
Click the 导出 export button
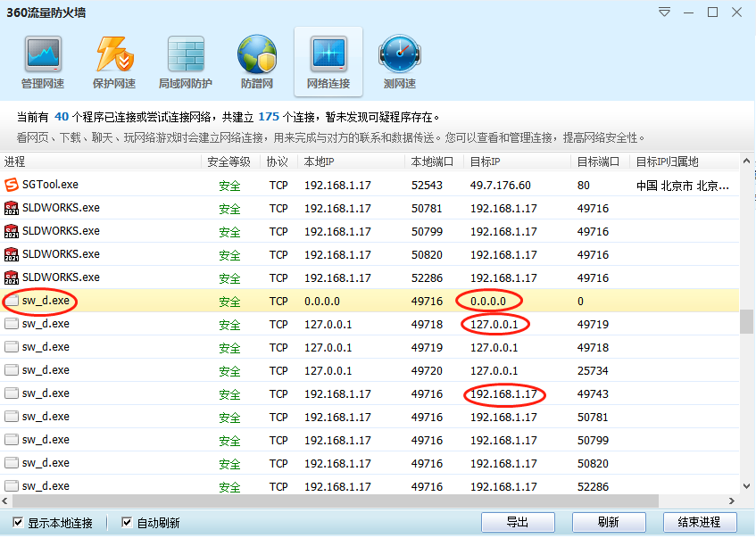pyautogui.click(x=518, y=522)
